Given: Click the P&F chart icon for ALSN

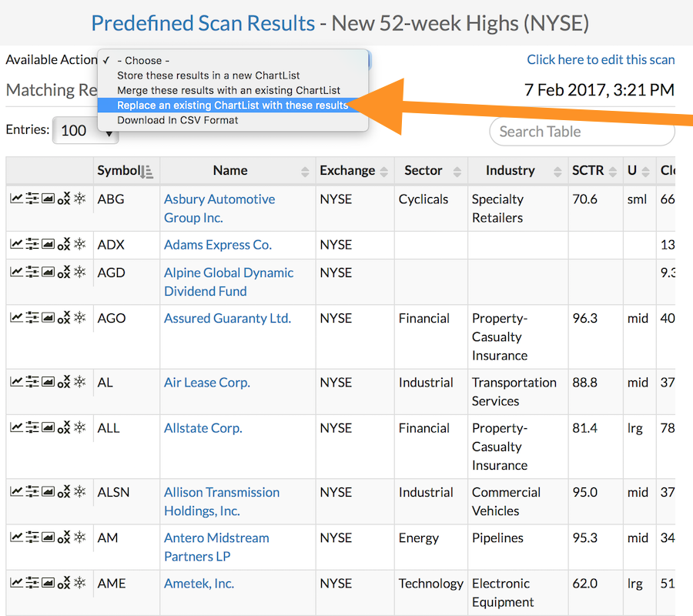Looking at the screenshot, I should [x=64, y=492].
